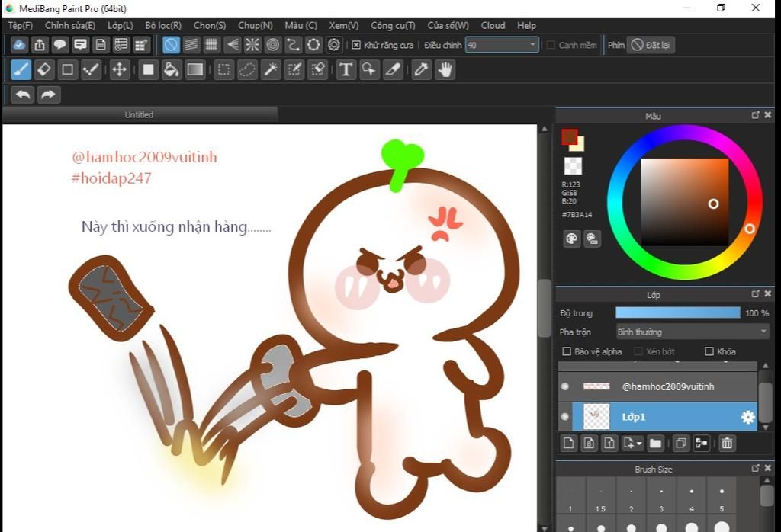Enable vanishing point snap guide
781x532 pixels.
(x=232, y=45)
